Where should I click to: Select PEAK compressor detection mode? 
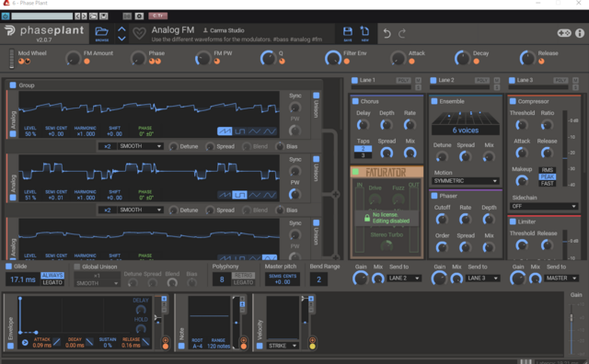click(548, 176)
